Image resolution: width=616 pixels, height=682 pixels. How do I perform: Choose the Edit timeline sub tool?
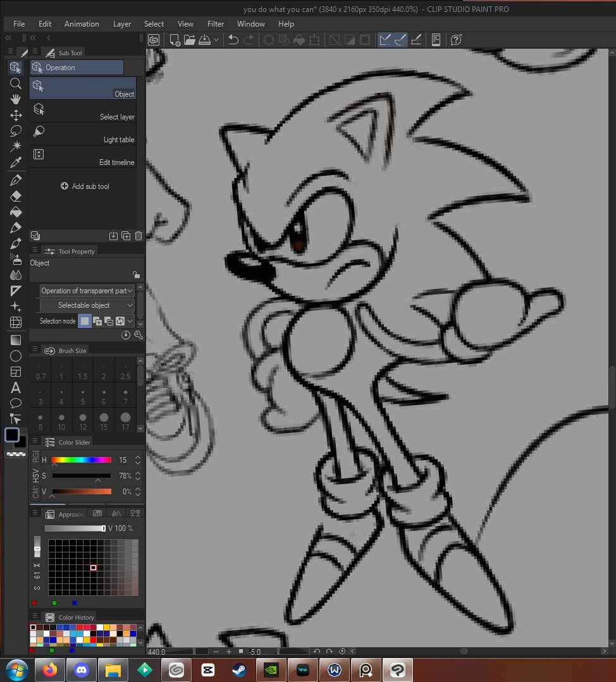(83, 157)
